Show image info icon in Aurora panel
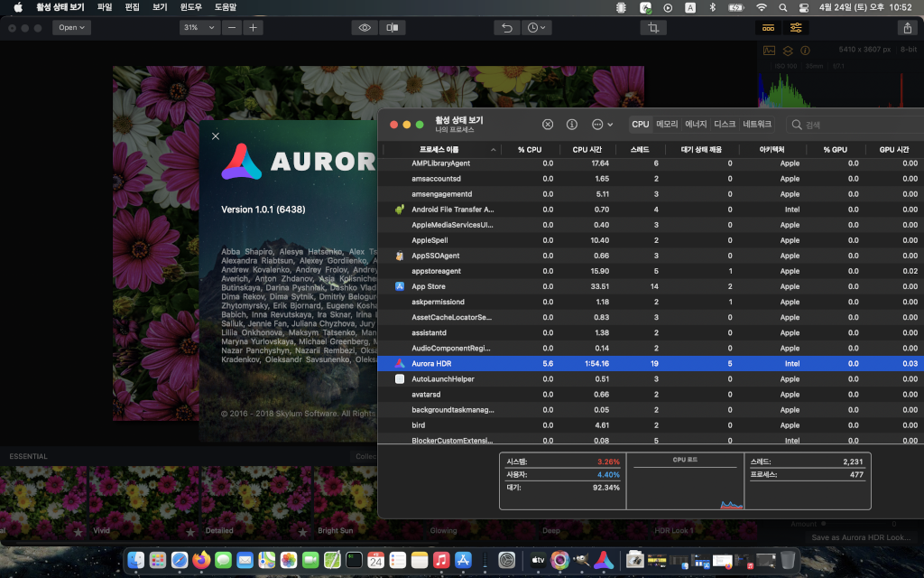The height and width of the screenshot is (578, 924). [805, 51]
